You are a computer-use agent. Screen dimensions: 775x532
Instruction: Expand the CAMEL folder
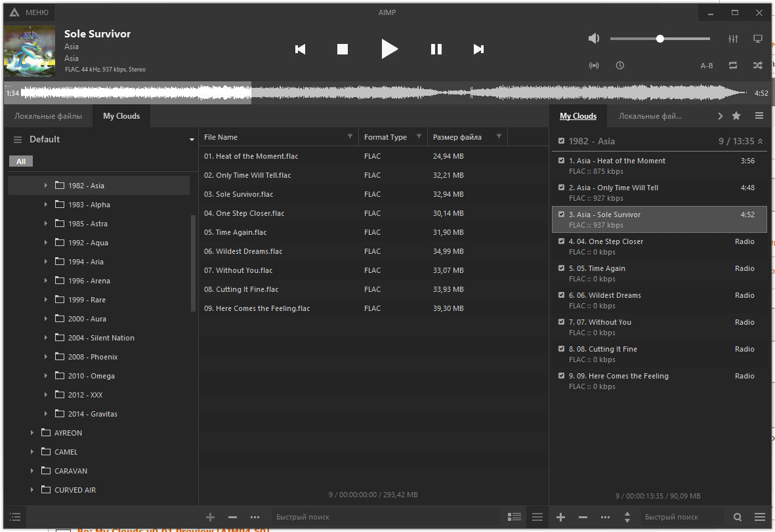click(x=31, y=452)
